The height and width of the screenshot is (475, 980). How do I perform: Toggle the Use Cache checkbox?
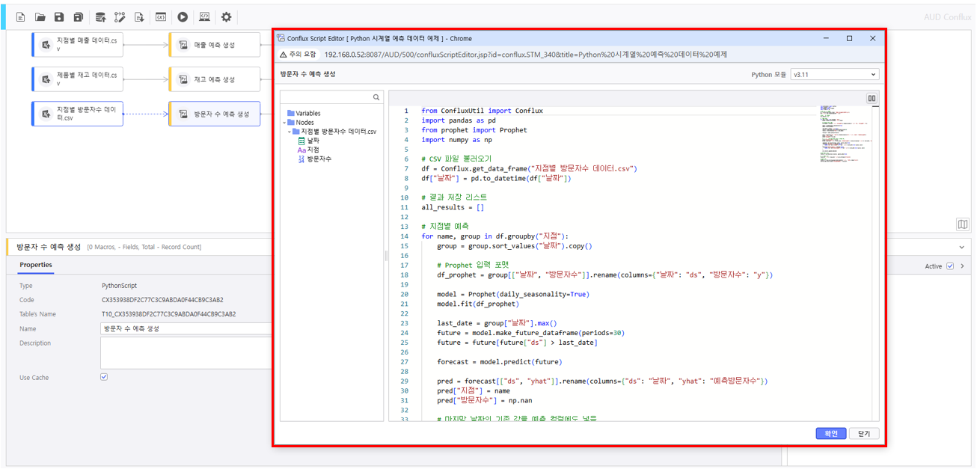click(x=104, y=377)
